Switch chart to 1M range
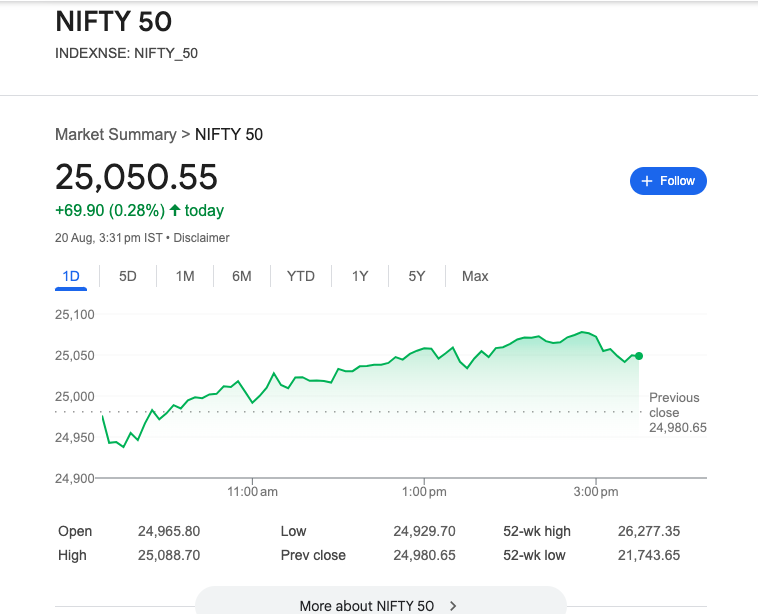The image size is (758, 614). 185,276
